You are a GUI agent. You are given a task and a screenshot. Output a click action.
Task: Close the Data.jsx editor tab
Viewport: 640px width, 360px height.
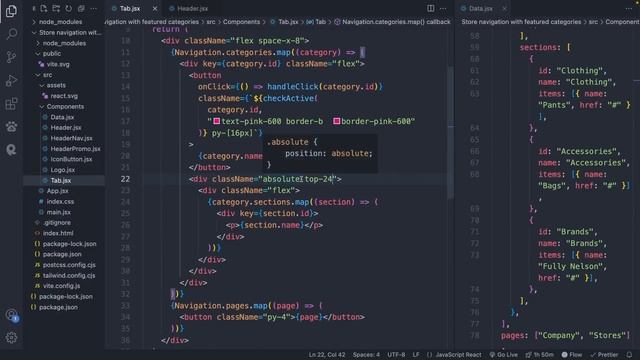click(x=504, y=8)
